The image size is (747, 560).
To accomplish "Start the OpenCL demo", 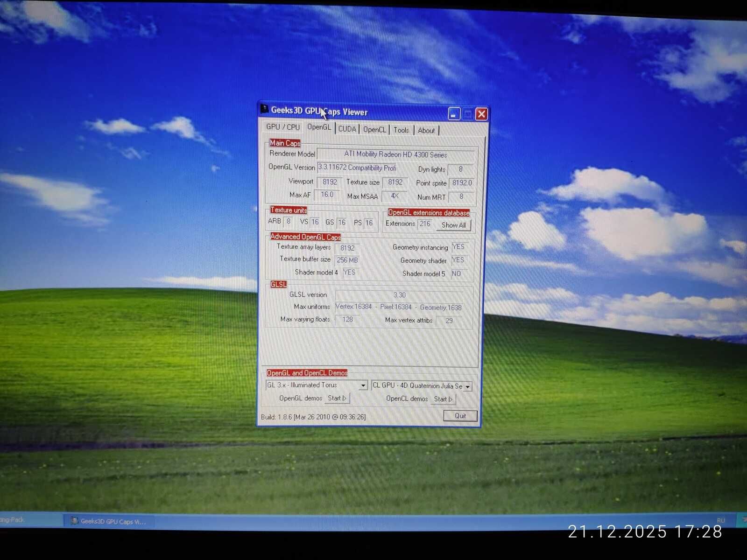I will click(x=443, y=399).
